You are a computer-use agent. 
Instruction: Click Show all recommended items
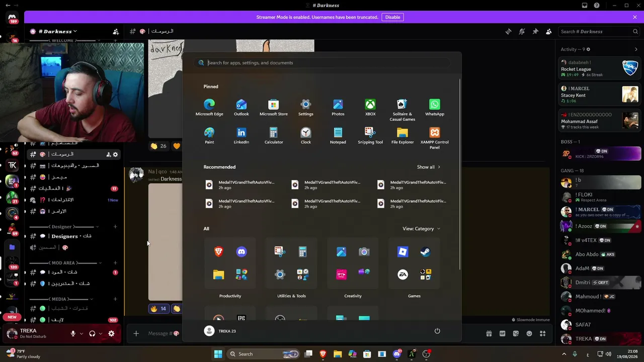pyautogui.click(x=428, y=167)
